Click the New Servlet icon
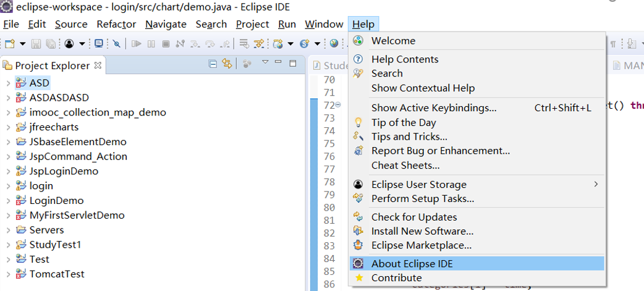Screen dimensions: 644x291 click(304, 43)
